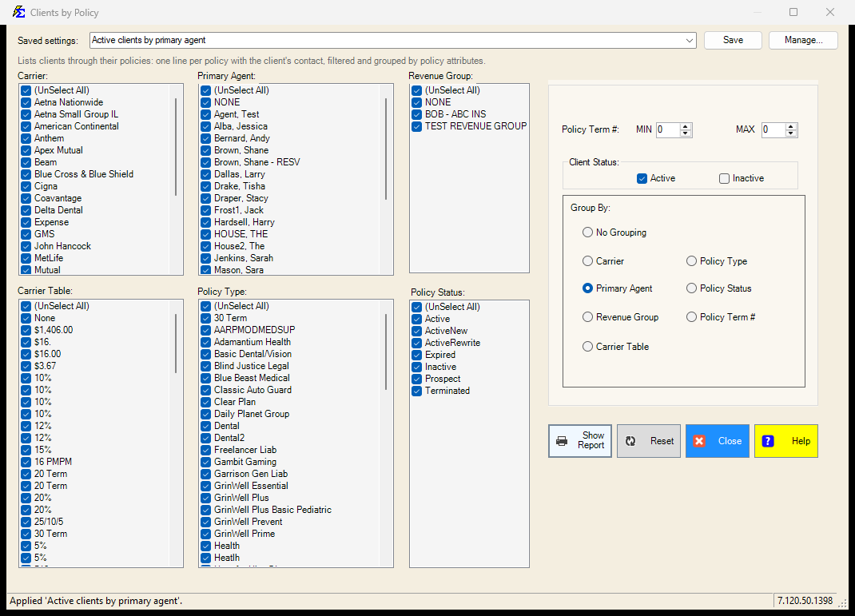The height and width of the screenshot is (616, 855).
Task: Group by Policy Term #
Action: pos(691,317)
